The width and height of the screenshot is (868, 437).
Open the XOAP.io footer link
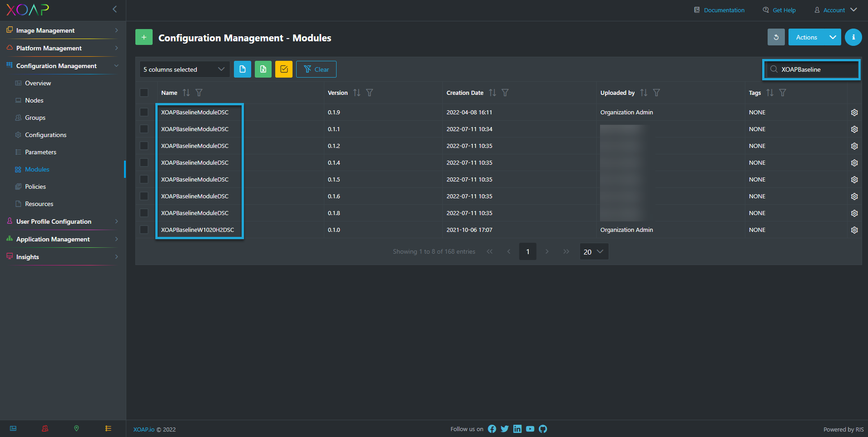(144, 429)
